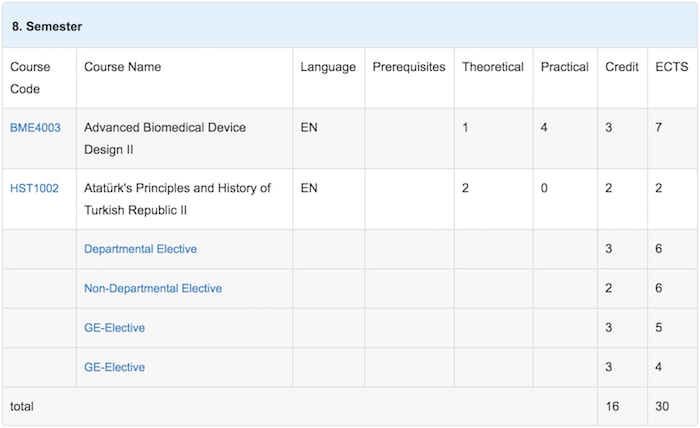Screen dimensions: 700x428
Task: Click the total ECTS value 30
Action: (x=662, y=407)
